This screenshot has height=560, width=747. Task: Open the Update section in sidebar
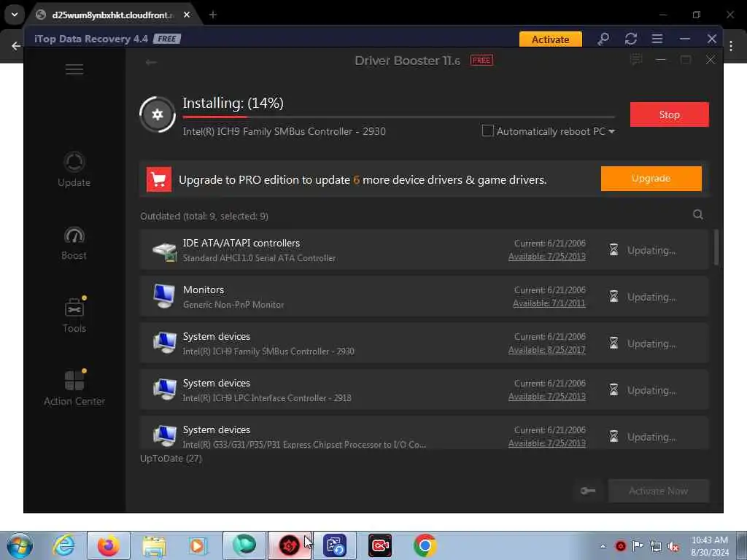click(x=74, y=169)
